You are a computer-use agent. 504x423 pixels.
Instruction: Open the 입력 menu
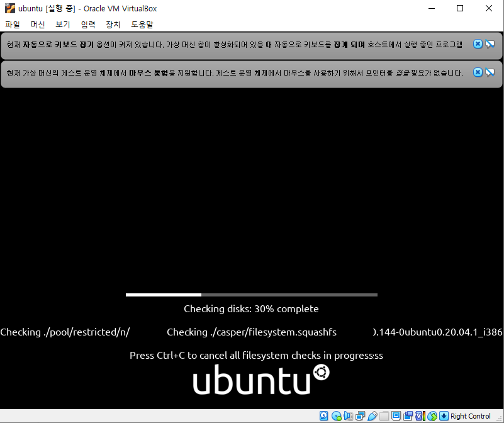(x=87, y=25)
